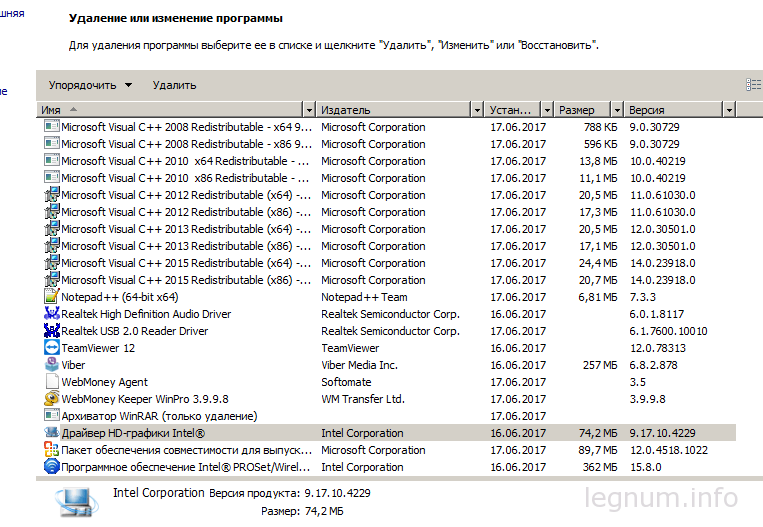Click version 12.0.4518.1022
The width and height of the screenshot is (763, 527).
click(669, 450)
